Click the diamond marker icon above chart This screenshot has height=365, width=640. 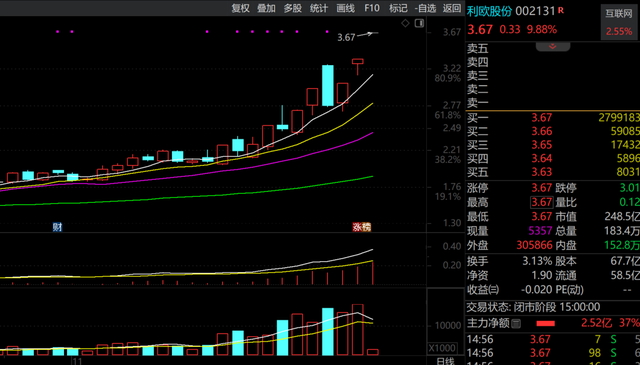(405, 23)
